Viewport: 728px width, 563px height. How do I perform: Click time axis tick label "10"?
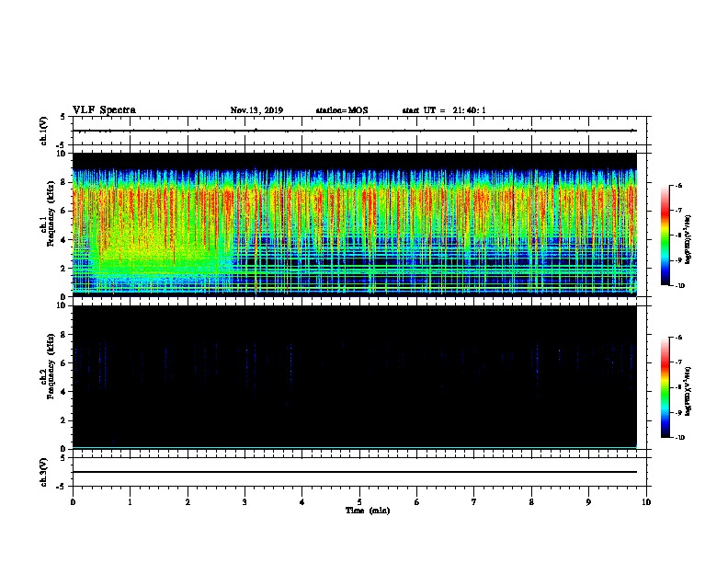[646, 502]
